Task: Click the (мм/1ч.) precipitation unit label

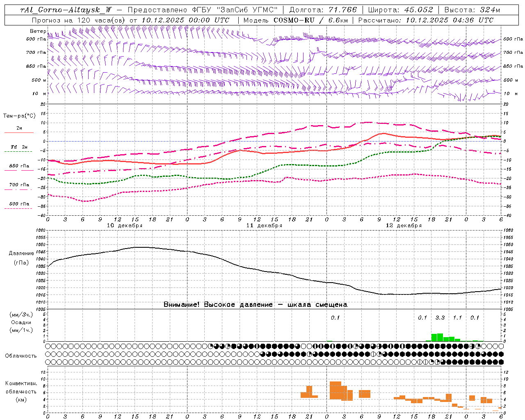Action: (21, 330)
